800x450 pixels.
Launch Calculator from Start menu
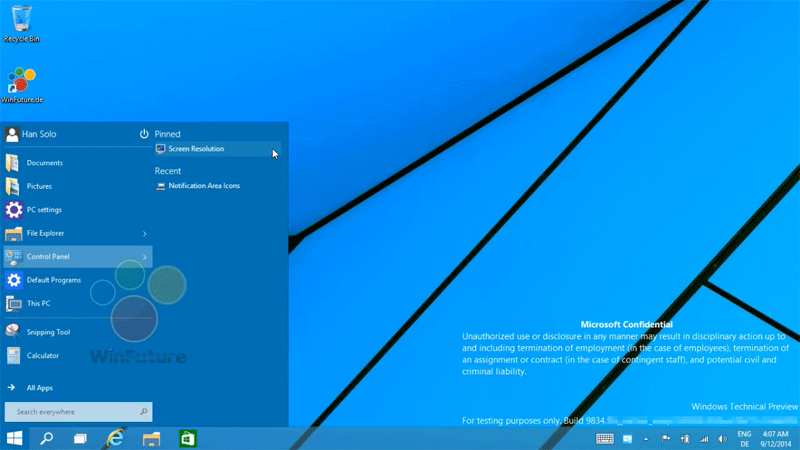(x=42, y=355)
